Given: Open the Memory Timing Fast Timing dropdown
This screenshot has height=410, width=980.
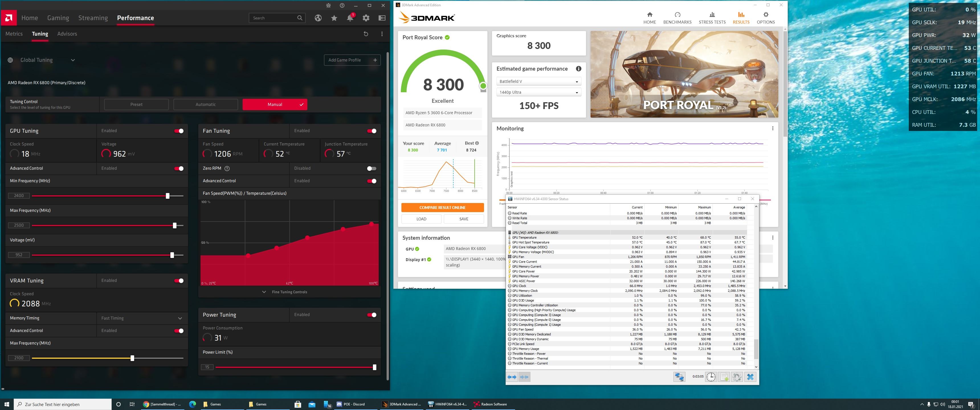Looking at the screenshot, I should click(x=142, y=318).
